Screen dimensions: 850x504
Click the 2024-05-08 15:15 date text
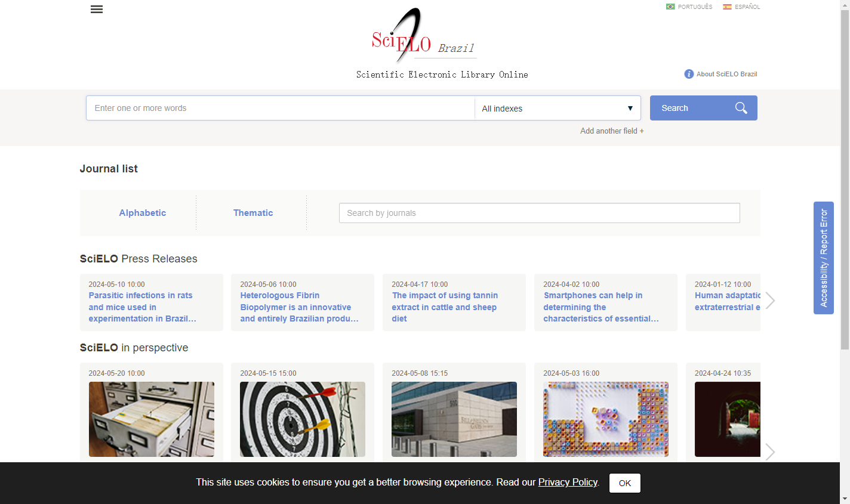[x=420, y=373]
